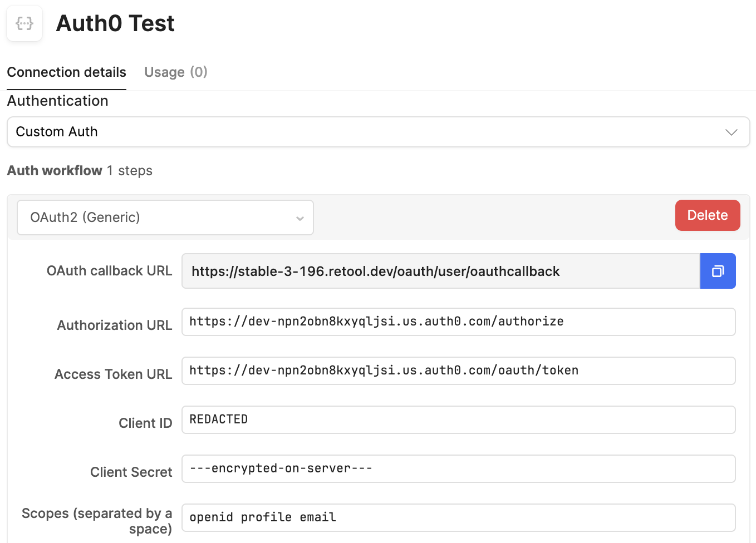Viewport: 756px width, 543px height.
Task: Edit the Authorization URL field
Action: click(x=459, y=322)
